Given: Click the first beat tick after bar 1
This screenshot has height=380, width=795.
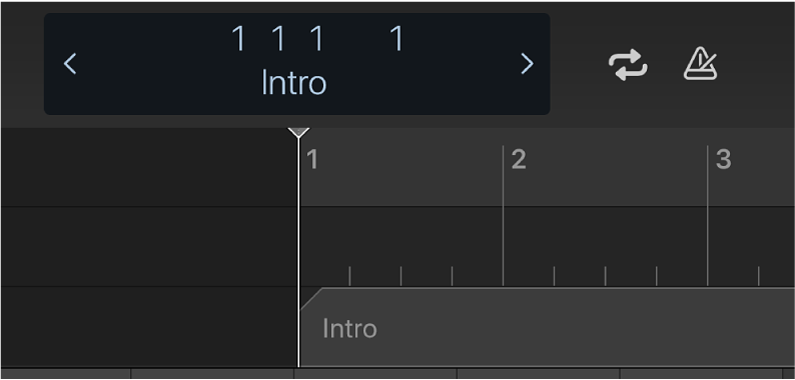Looking at the screenshot, I should (349, 276).
